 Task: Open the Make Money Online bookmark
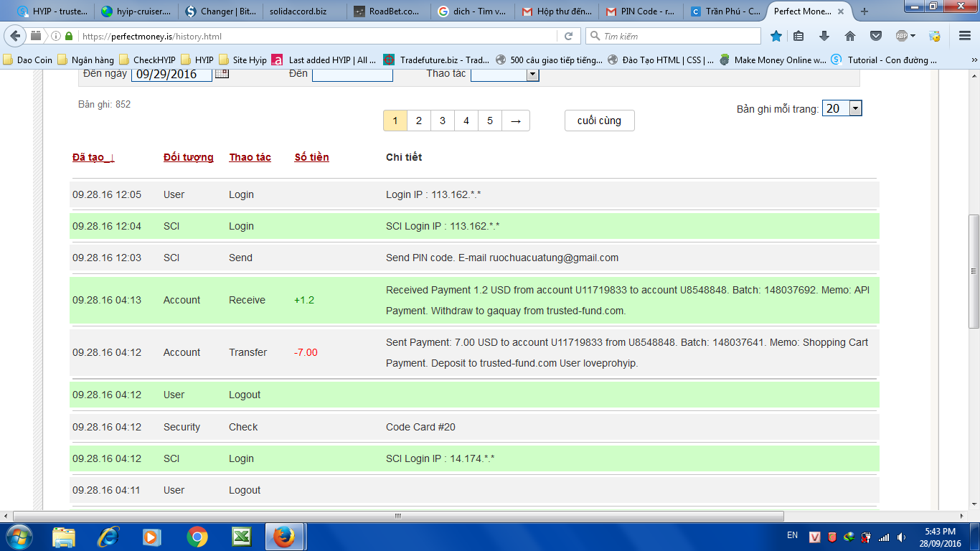(772, 60)
